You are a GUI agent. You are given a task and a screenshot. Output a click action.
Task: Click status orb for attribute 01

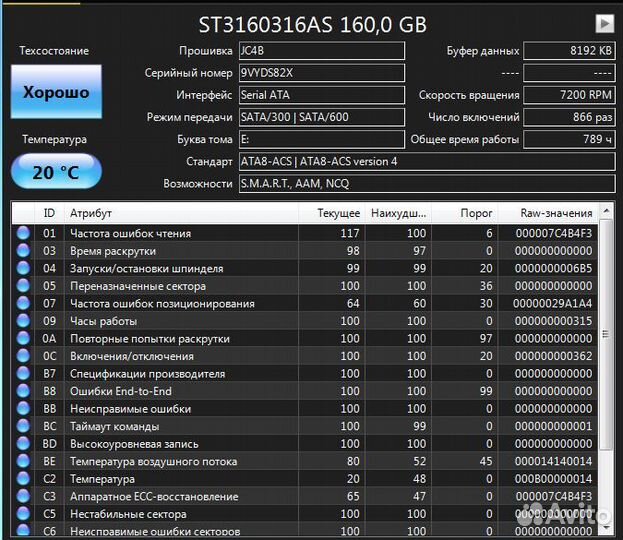tap(23, 233)
